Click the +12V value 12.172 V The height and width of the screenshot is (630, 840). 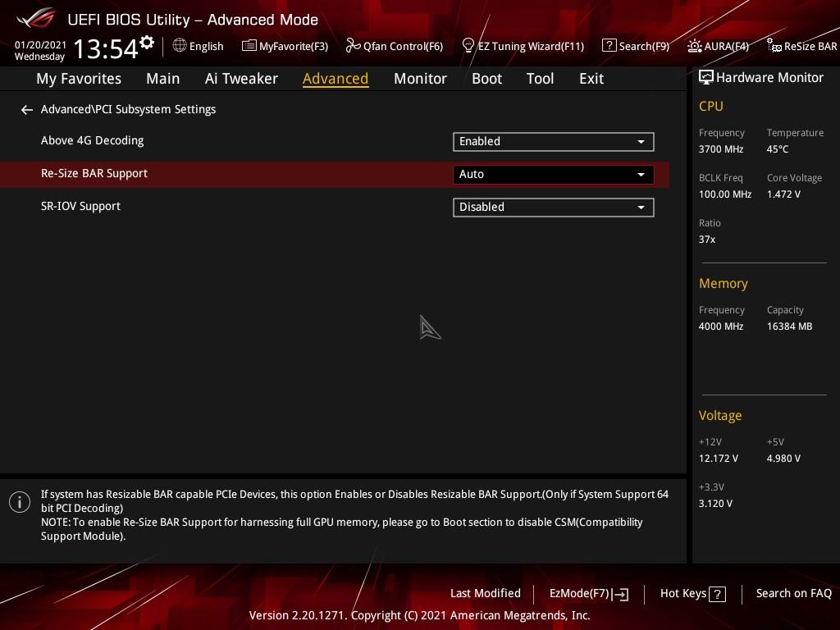718,459
